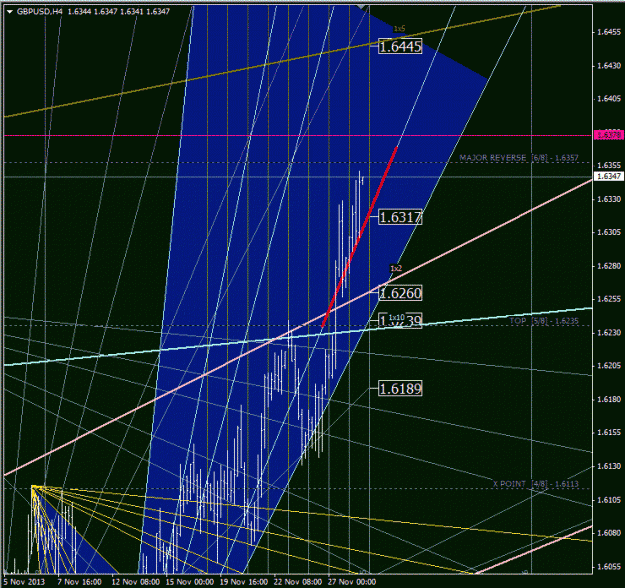Image resolution: width=625 pixels, height=588 pixels.
Task: Click the 1.6205 price scale value
Action: [x=609, y=366]
